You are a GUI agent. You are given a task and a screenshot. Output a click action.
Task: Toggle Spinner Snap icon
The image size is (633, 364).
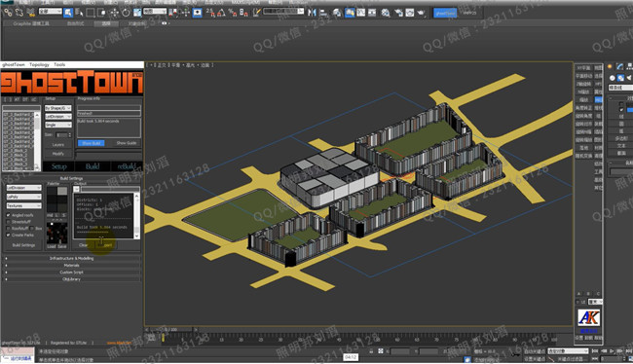pyautogui.click(x=243, y=13)
